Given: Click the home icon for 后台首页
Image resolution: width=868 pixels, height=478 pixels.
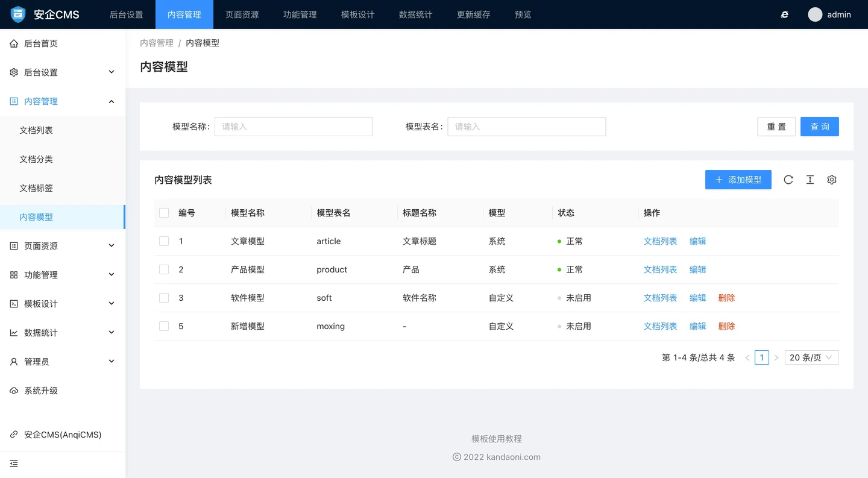Looking at the screenshot, I should (x=14, y=43).
